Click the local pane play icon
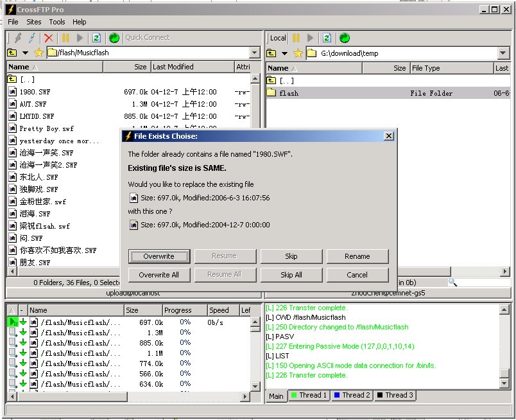The width and height of the screenshot is (516, 420). pos(311,38)
